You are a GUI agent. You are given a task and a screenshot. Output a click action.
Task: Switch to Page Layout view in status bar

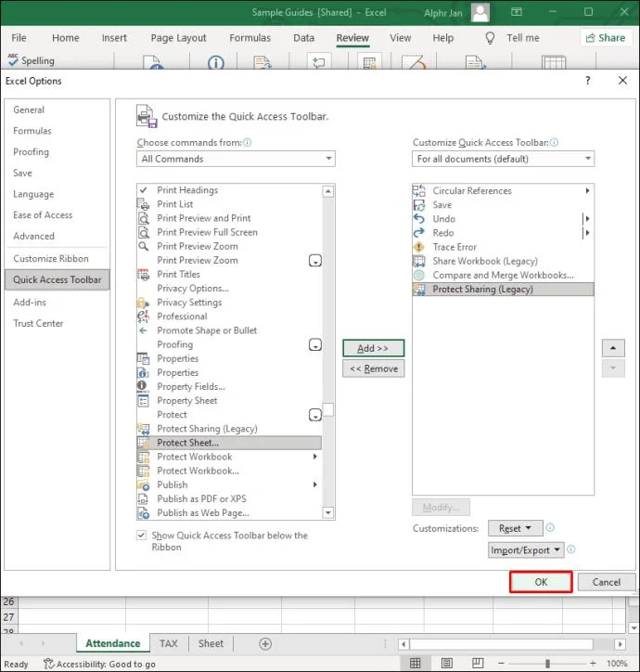click(x=447, y=664)
